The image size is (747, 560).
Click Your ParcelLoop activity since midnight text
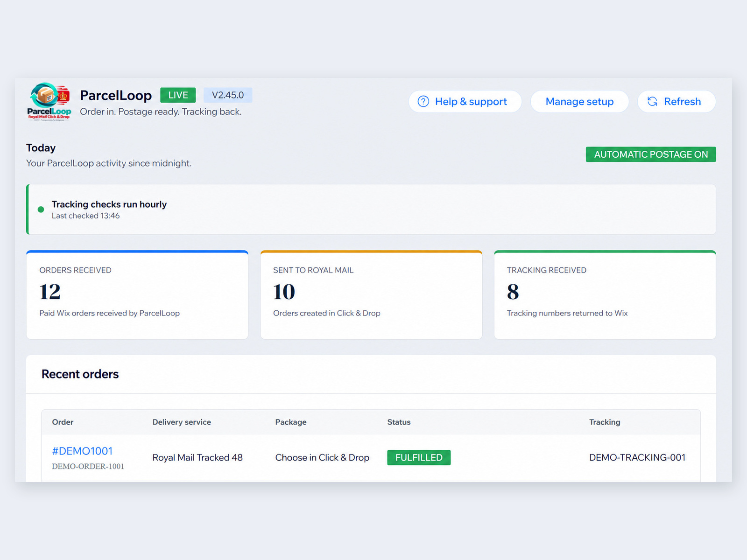pyautogui.click(x=109, y=163)
